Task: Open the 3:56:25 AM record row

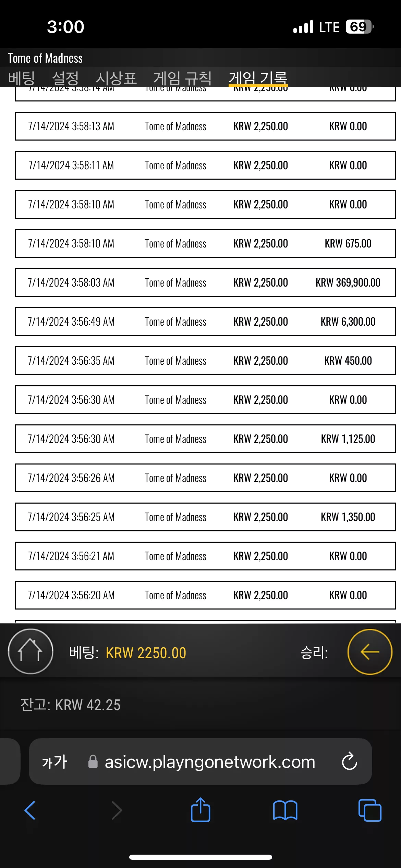Action: pyautogui.click(x=206, y=517)
